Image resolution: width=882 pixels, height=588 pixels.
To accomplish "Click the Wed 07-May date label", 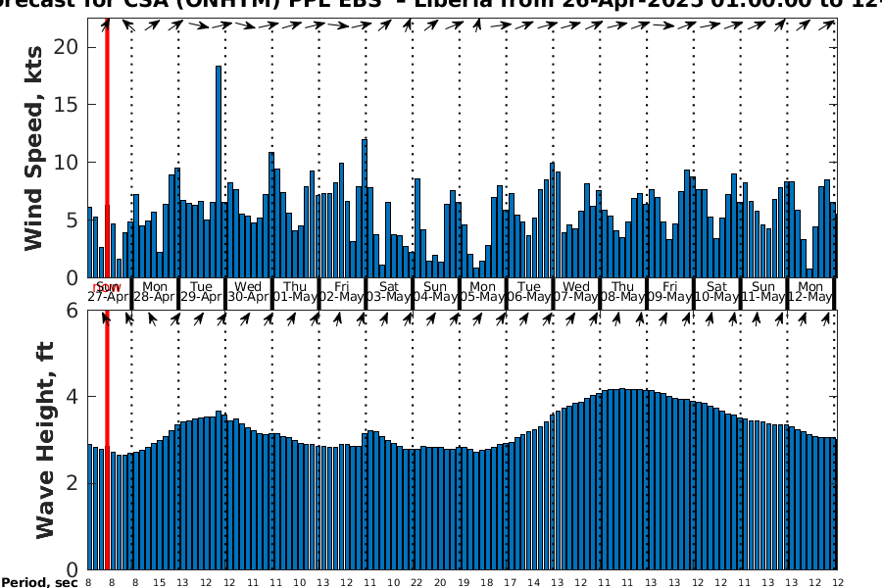I will (576, 292).
